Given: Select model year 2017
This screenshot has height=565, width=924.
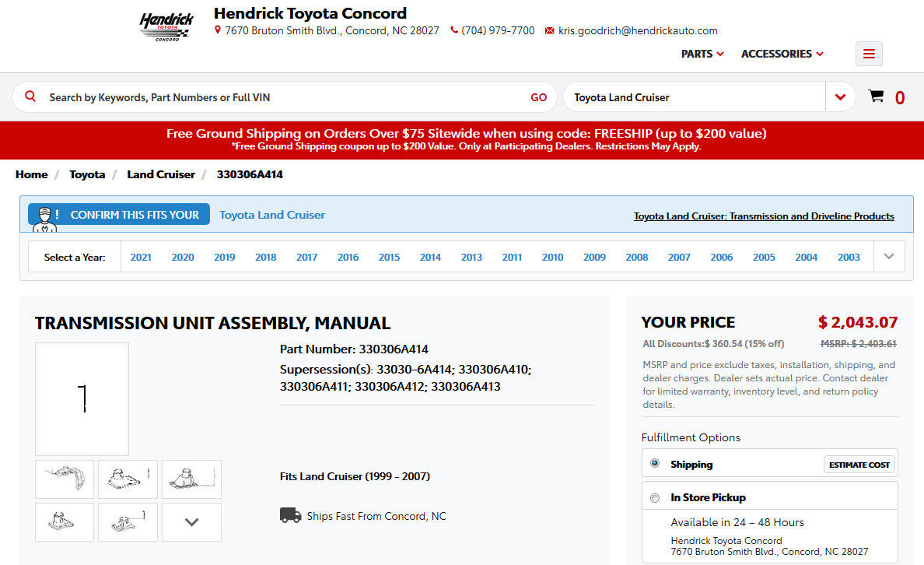Looking at the screenshot, I should tap(307, 257).
